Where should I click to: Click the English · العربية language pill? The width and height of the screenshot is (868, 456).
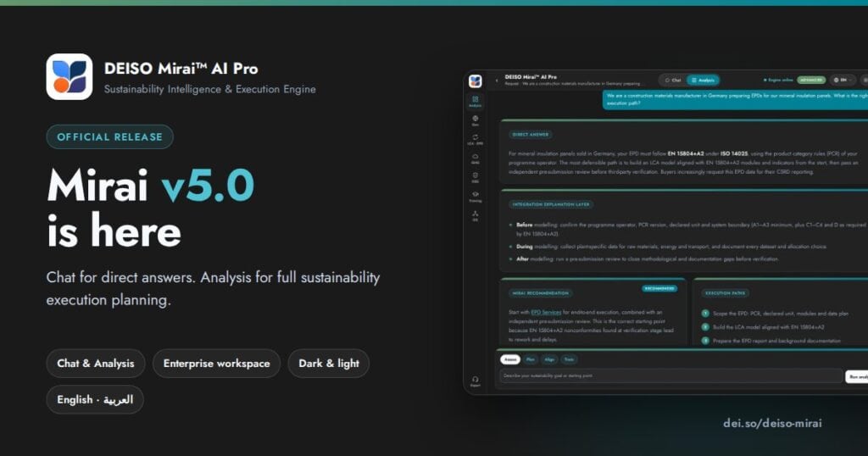tap(95, 399)
